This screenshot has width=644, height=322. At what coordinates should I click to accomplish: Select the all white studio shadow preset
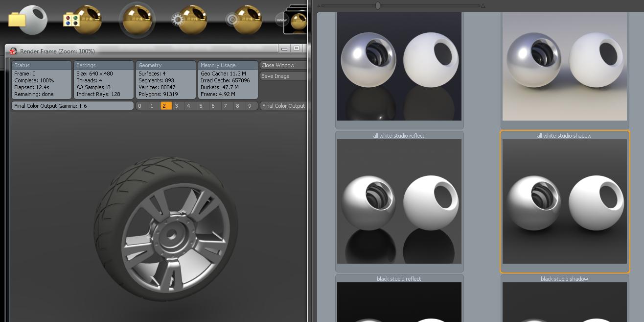565,201
